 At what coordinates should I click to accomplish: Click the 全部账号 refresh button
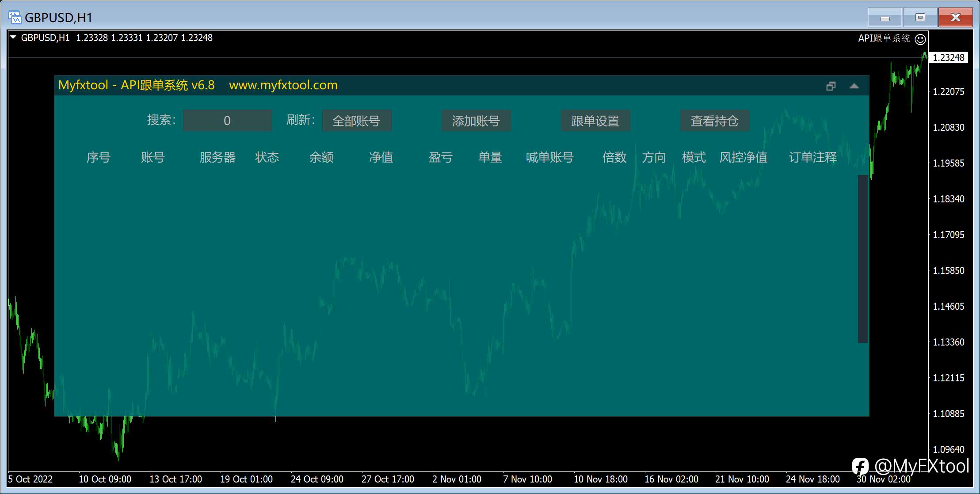pyautogui.click(x=357, y=121)
